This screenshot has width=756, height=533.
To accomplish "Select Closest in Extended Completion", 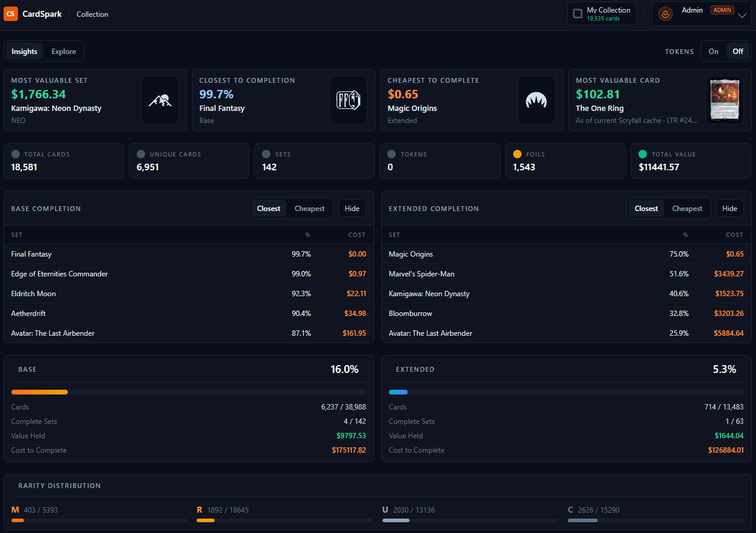I will tap(646, 209).
